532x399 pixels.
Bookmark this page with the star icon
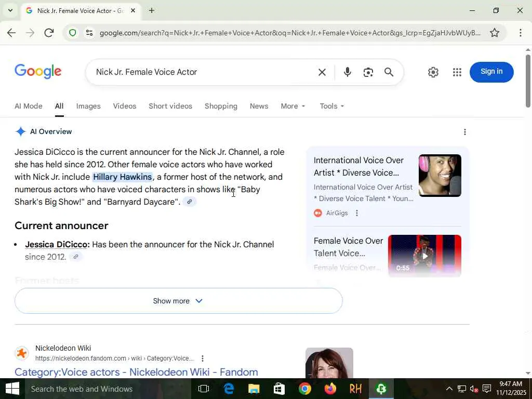coord(495,33)
